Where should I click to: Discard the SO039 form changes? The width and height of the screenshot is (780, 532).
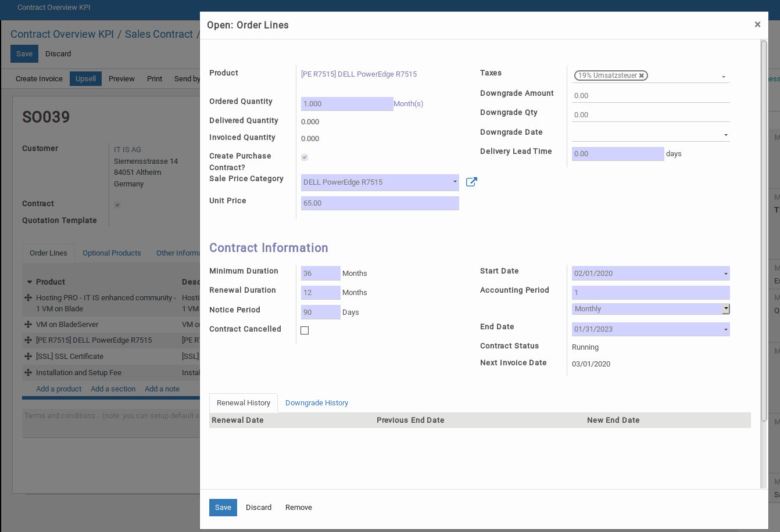58,54
